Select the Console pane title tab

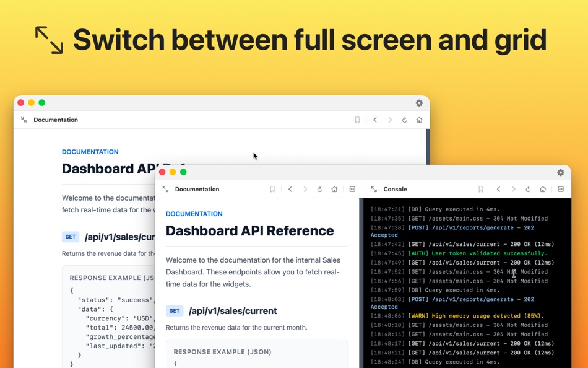pos(395,189)
